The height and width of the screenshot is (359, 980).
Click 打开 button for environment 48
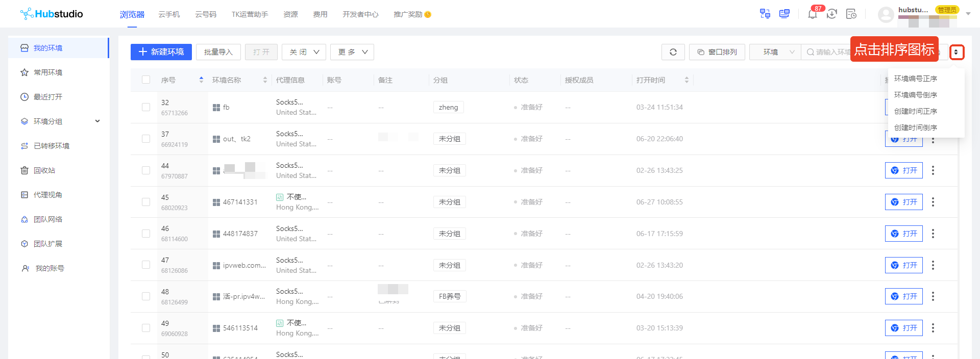(904, 296)
